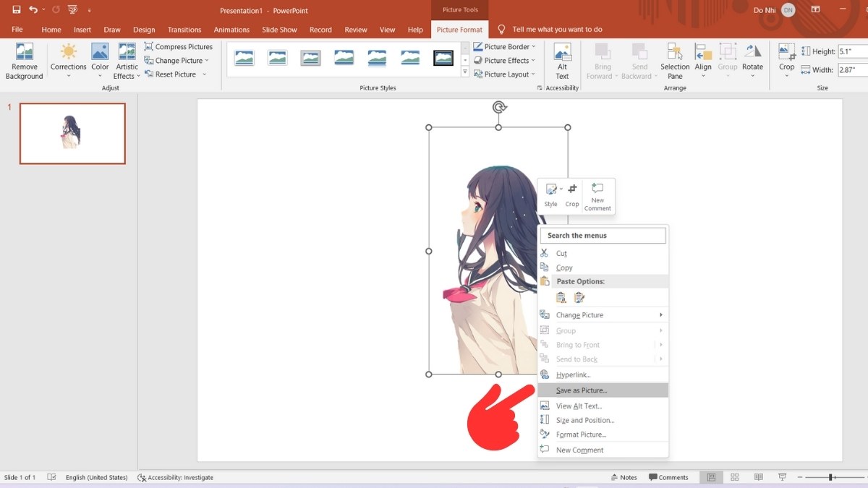Switch to the View tab
This screenshot has height=488, width=868.
click(x=388, y=30)
